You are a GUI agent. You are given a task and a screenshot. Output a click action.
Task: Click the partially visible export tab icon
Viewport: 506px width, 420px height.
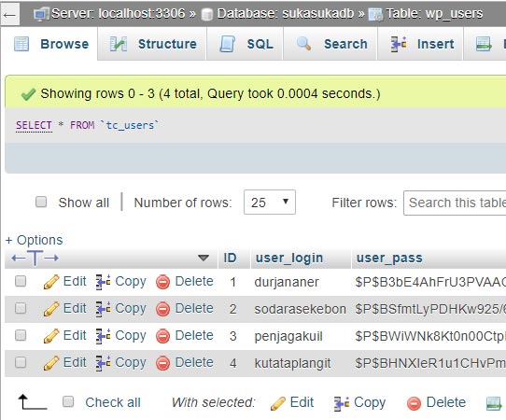tap(484, 44)
